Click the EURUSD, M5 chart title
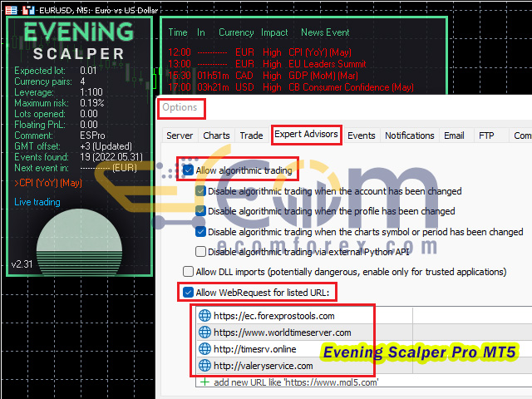 pos(98,11)
